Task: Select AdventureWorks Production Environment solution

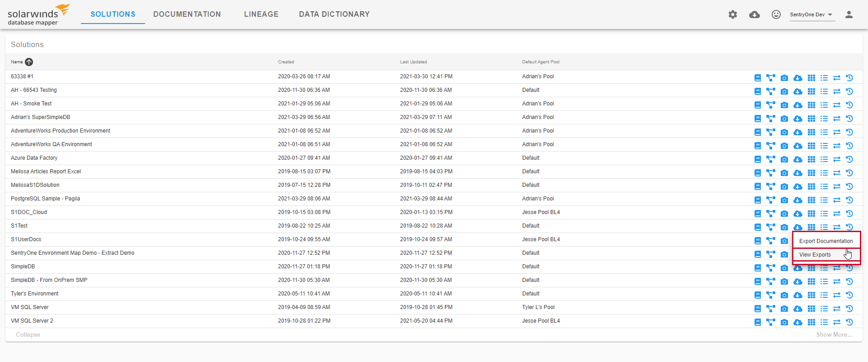Action: point(61,131)
